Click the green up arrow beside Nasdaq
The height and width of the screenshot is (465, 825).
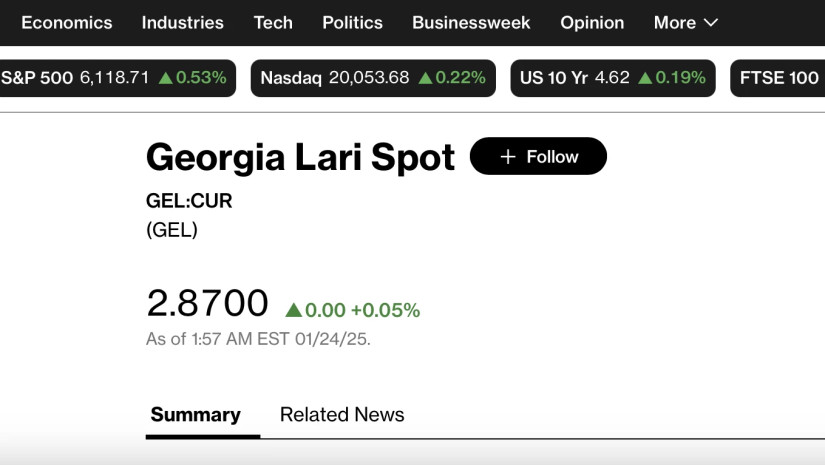(x=425, y=78)
